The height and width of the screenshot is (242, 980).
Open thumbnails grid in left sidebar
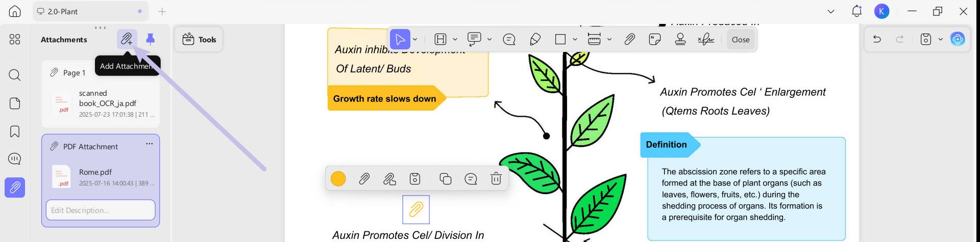coord(15,39)
